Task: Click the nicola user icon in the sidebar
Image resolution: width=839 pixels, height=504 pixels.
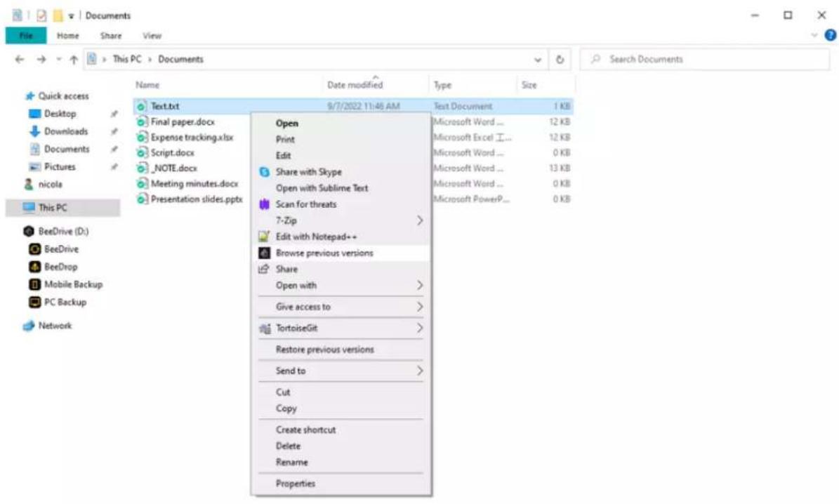Action: (x=29, y=184)
